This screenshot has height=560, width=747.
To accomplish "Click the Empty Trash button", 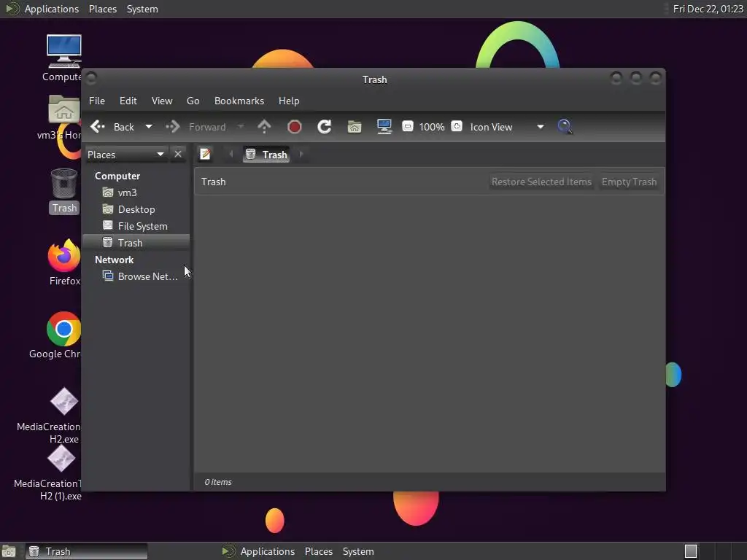I will coord(629,182).
